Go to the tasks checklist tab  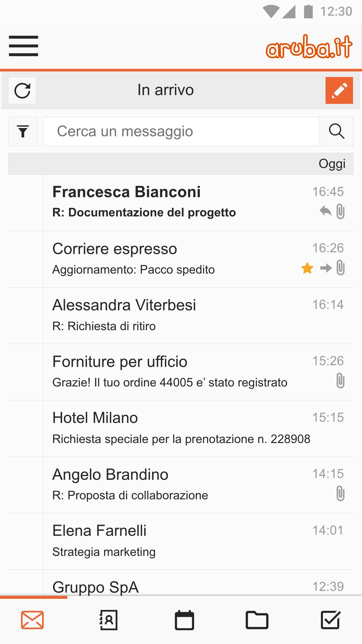point(330,620)
